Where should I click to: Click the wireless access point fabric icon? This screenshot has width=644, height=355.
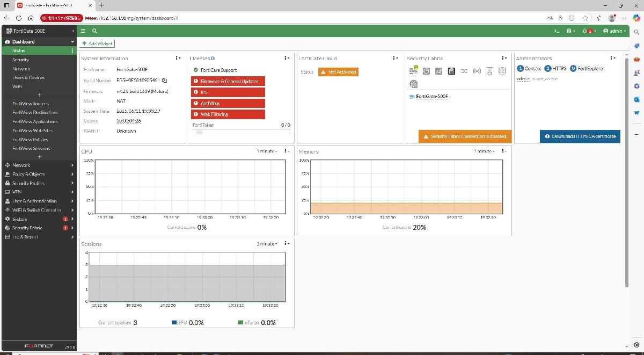tap(477, 71)
